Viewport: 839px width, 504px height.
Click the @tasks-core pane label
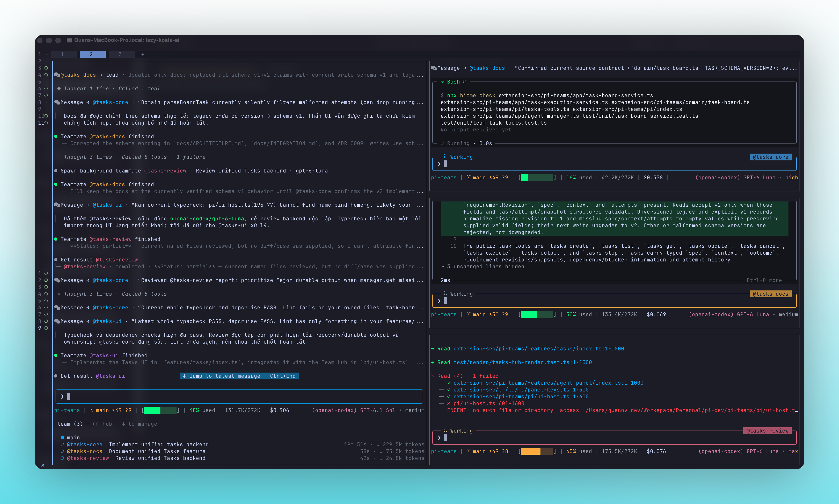770,157
